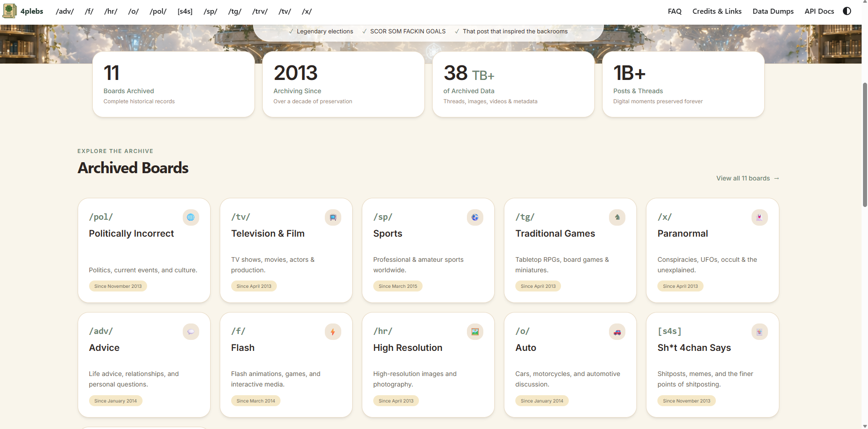
Task: Click the Since November 2013 badge on /pol/
Action: click(118, 286)
